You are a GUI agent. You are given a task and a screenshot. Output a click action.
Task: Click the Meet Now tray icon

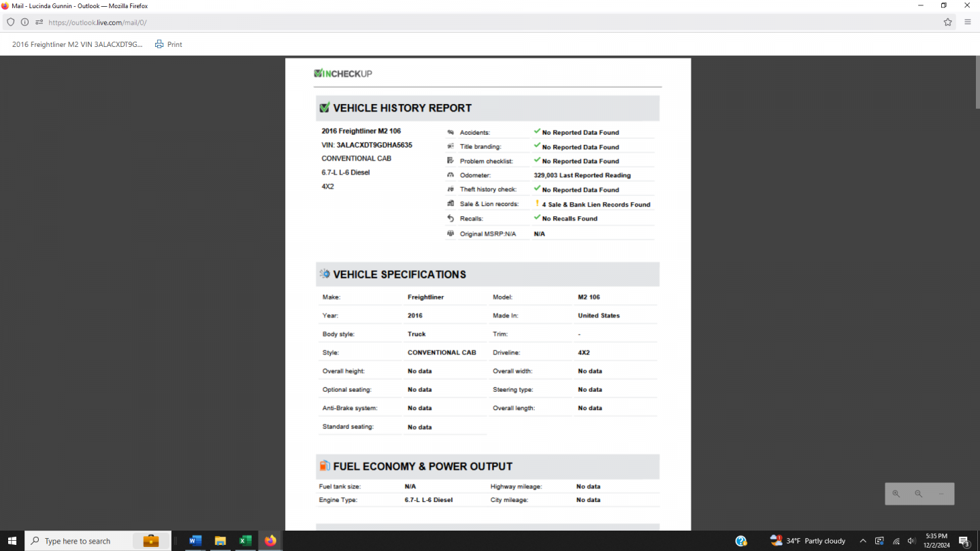pyautogui.click(x=879, y=541)
